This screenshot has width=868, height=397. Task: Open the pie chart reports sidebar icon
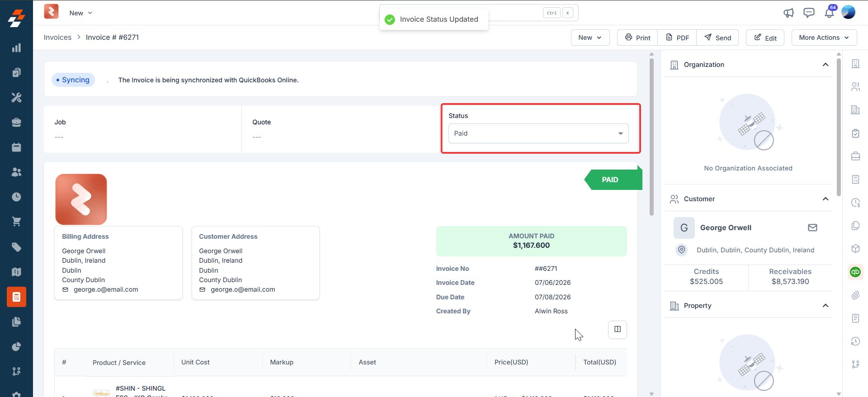[16, 346]
